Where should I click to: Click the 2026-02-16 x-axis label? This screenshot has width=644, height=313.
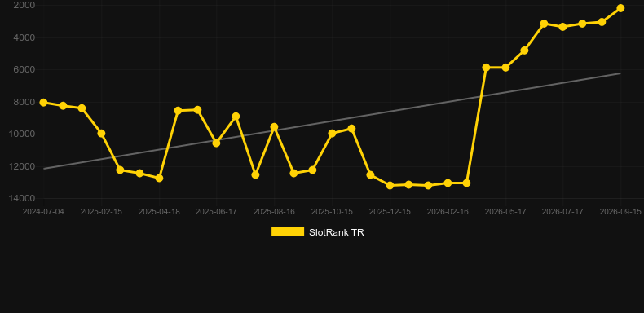[x=448, y=212]
